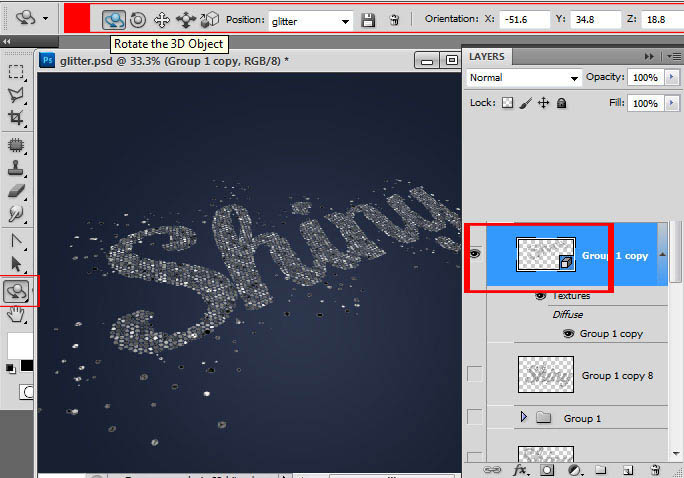This screenshot has height=478, width=684.
Task: Select the Clone Stamp tool
Action: coord(16,168)
